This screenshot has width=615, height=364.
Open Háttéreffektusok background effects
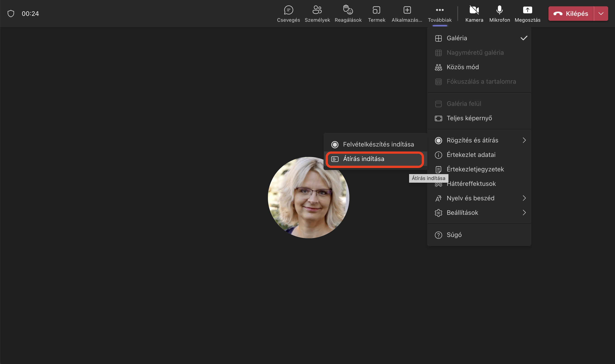click(479, 184)
